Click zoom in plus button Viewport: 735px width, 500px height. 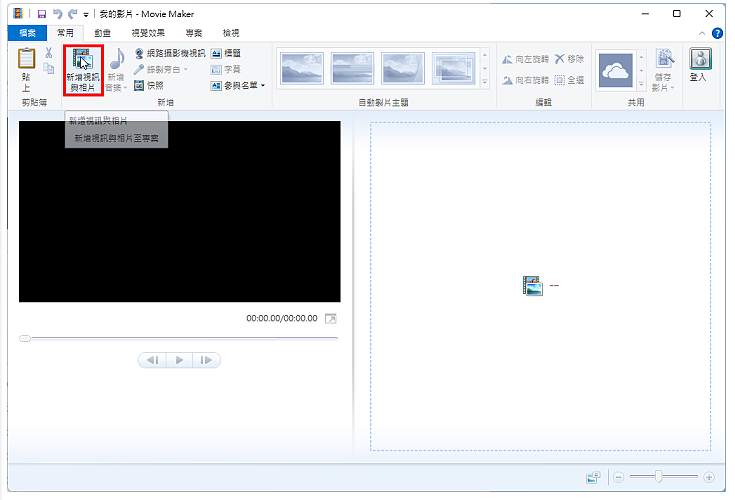709,477
